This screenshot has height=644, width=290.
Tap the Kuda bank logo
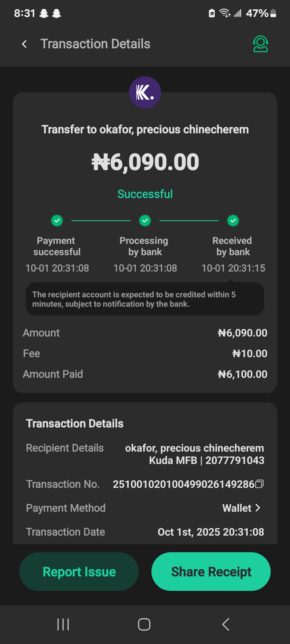145,92
